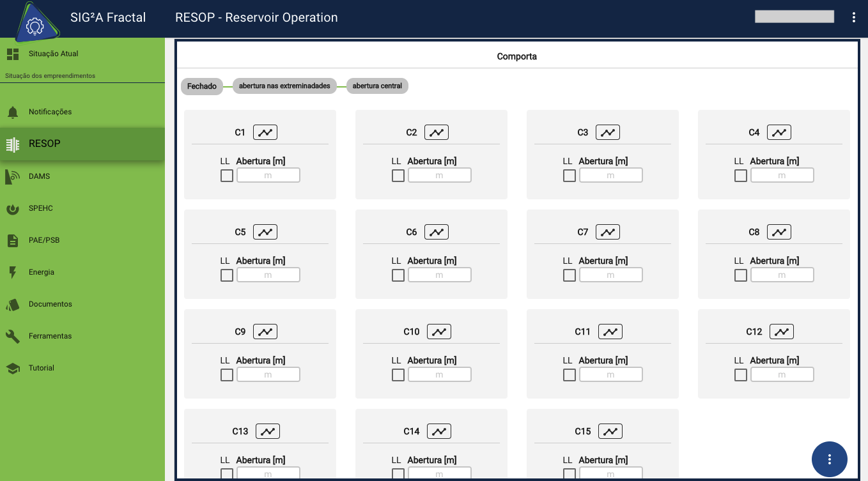Screen dimensions: 868x481
Task: Click the abertura central step chip
Action: 377,86
